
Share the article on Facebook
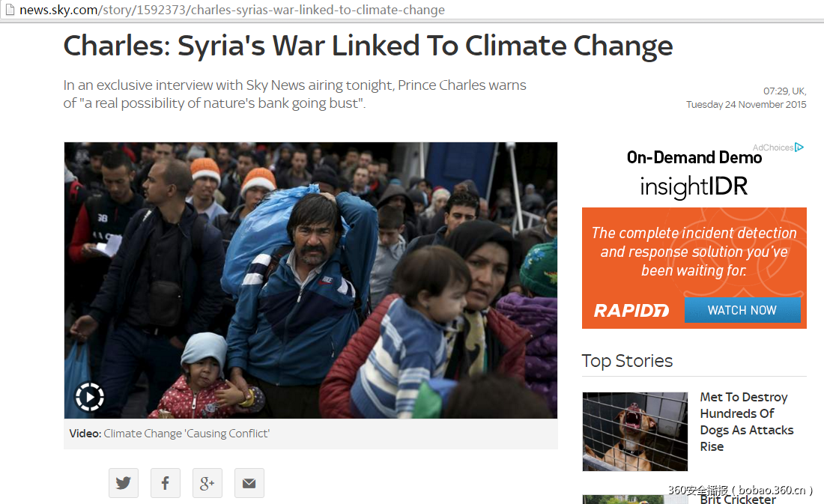pyautogui.click(x=166, y=483)
